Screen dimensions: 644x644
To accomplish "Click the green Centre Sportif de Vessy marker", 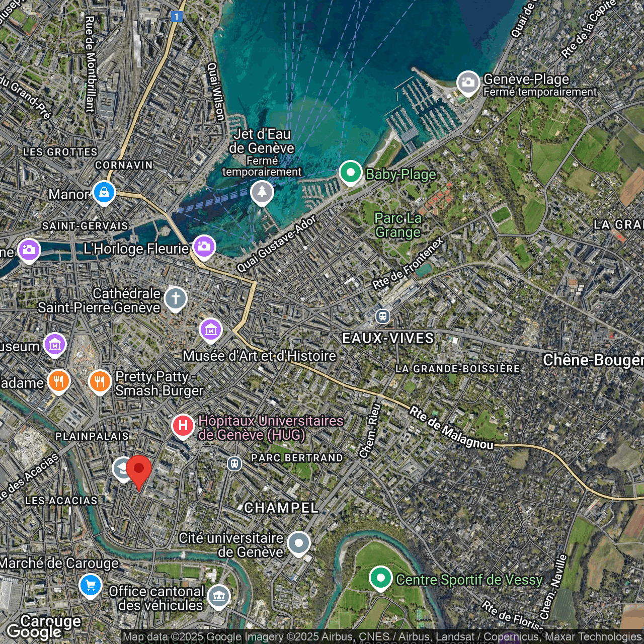I will pos(381,578).
